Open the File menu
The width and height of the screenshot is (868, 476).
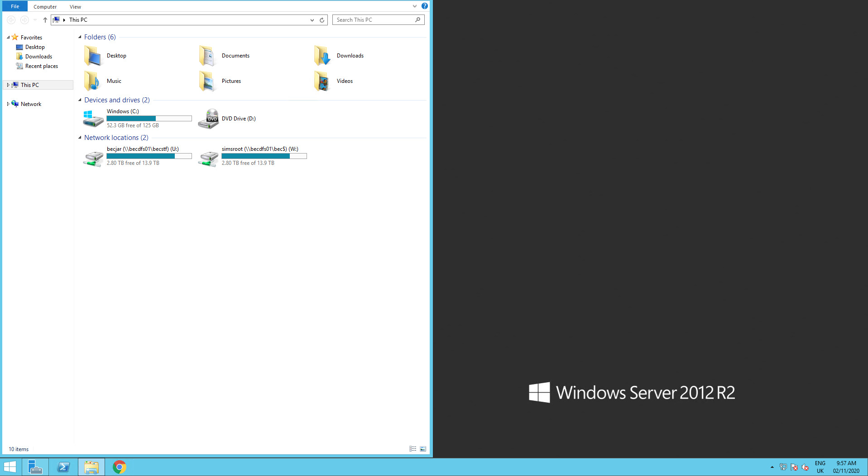coord(15,6)
